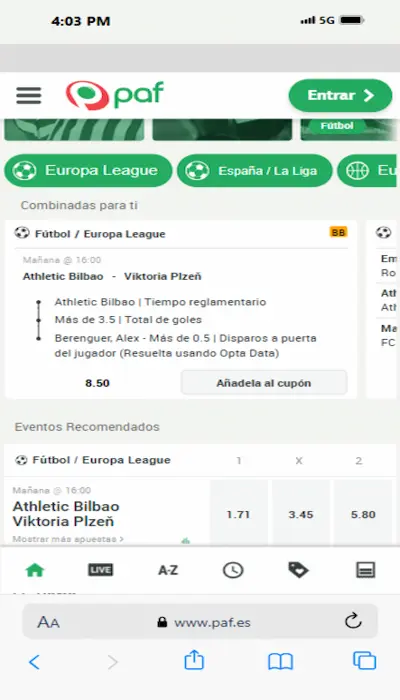400x700 pixels.
Task: Open Safari bookmarks
Action: coord(280,662)
